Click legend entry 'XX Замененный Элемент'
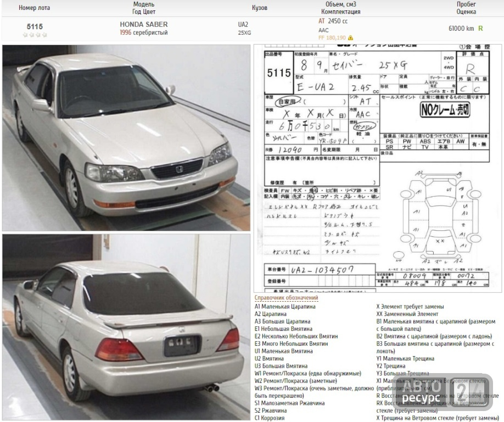The width and height of the screenshot is (504, 422). point(407,314)
